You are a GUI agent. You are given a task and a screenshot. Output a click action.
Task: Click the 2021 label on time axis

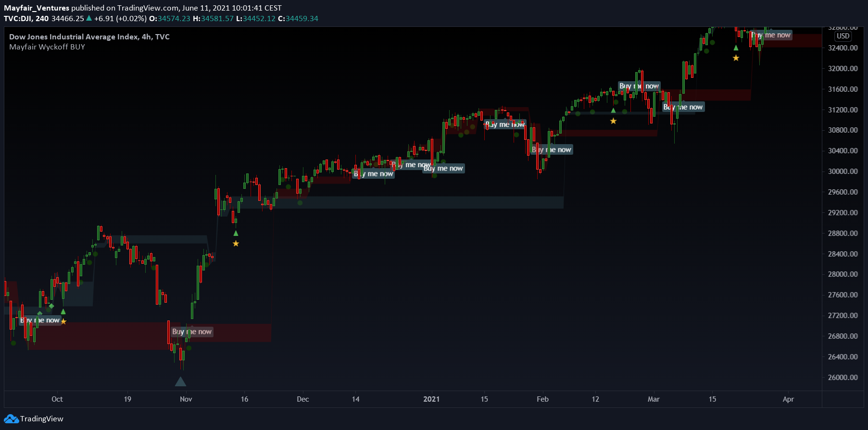431,399
